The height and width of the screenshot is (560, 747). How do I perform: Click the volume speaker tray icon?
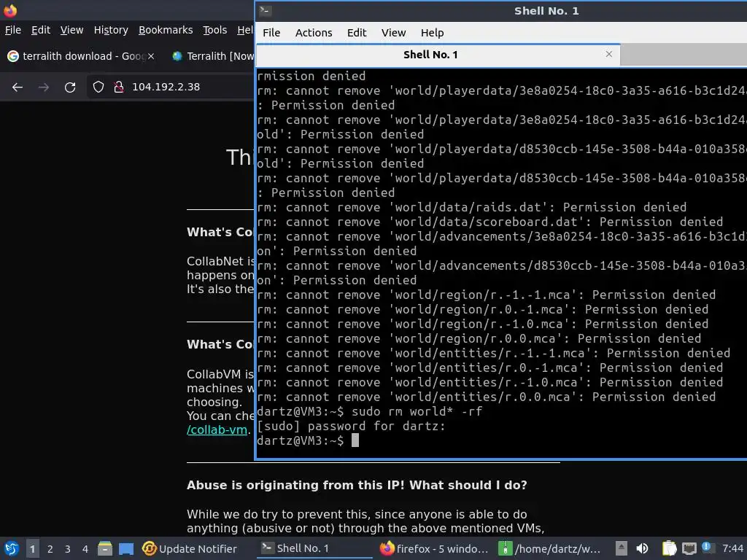[x=642, y=548]
